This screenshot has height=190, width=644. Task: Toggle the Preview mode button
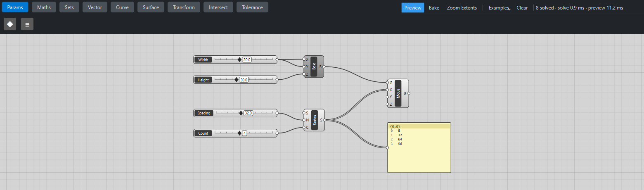point(413,8)
